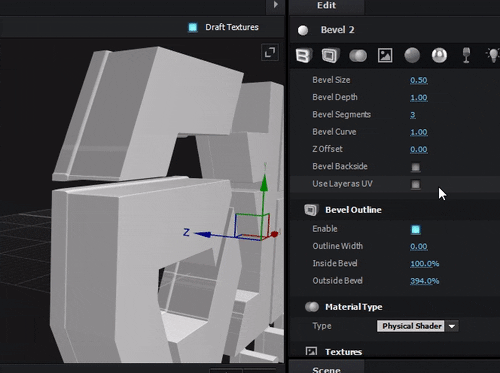Enable Use Layer as UV checkbox

(415, 184)
